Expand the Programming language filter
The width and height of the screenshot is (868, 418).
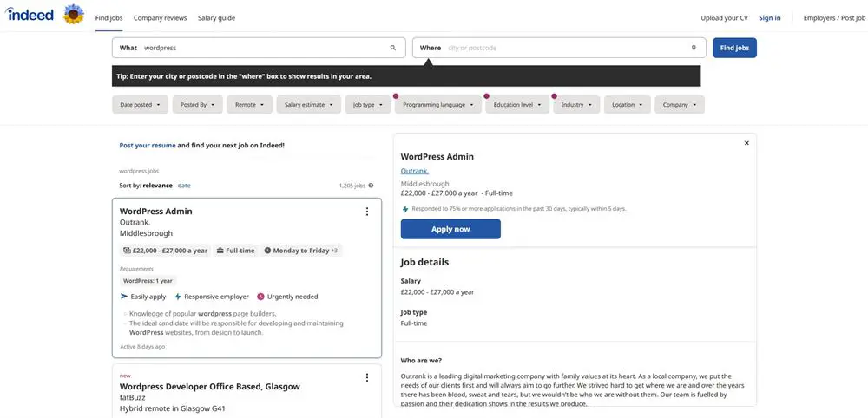point(438,104)
